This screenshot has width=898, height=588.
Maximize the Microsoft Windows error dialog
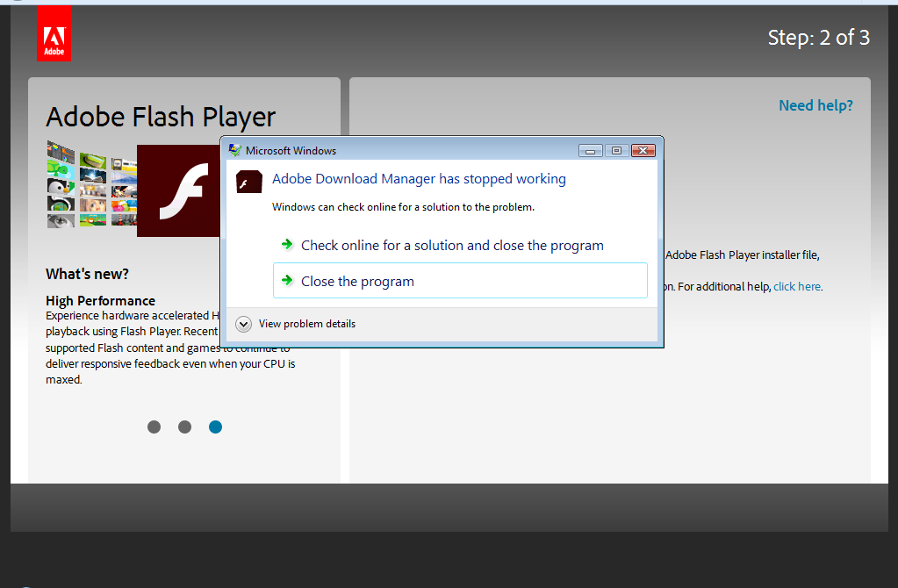coord(617,151)
